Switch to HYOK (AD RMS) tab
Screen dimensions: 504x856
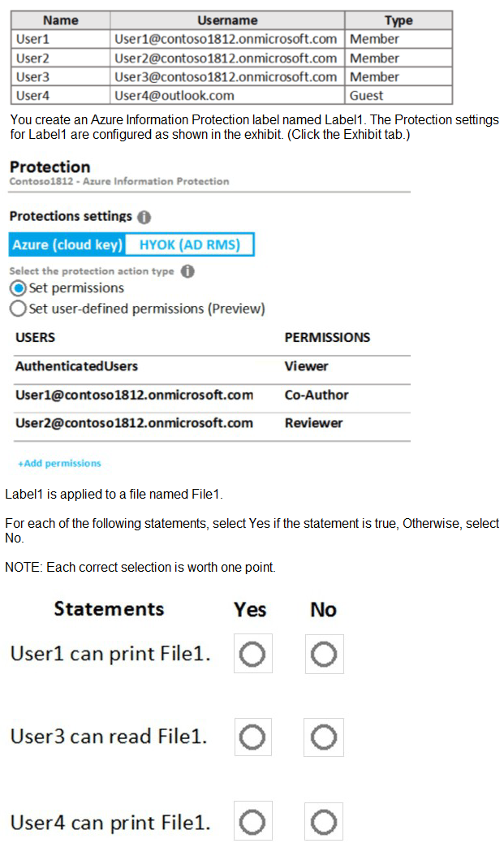(x=190, y=244)
